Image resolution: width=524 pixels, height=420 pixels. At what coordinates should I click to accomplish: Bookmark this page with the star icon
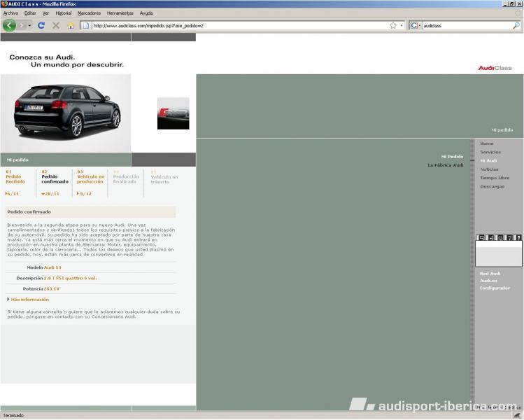pyautogui.click(x=393, y=25)
